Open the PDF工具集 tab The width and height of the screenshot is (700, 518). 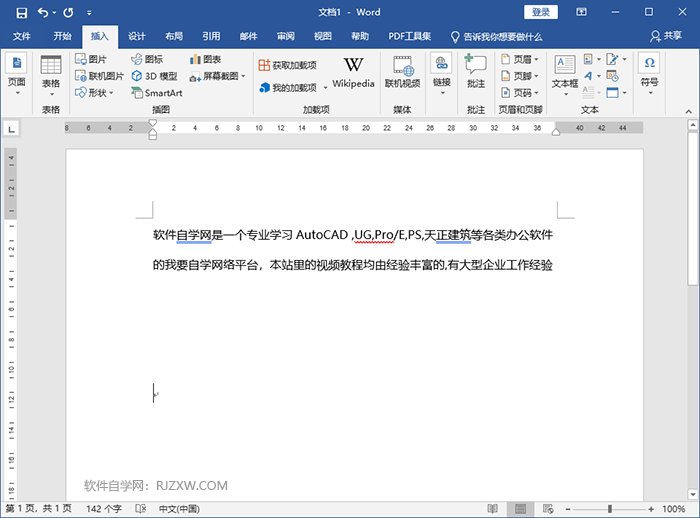pos(409,36)
